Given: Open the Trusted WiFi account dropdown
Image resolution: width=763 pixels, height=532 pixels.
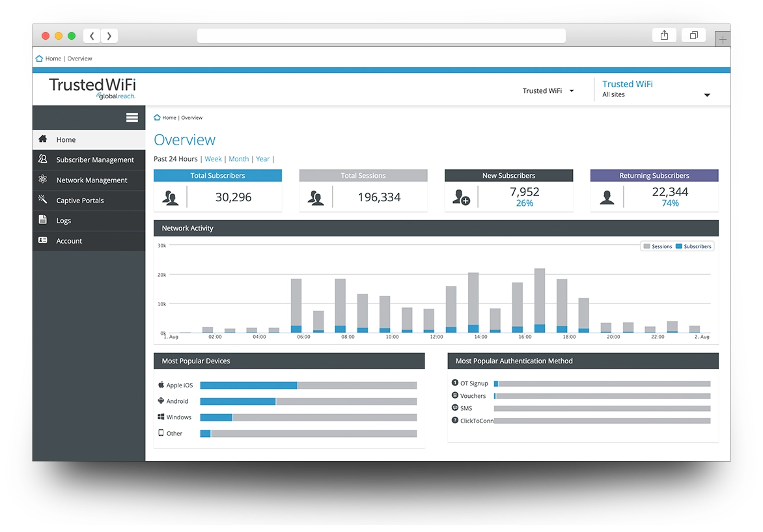Looking at the screenshot, I should tap(548, 91).
